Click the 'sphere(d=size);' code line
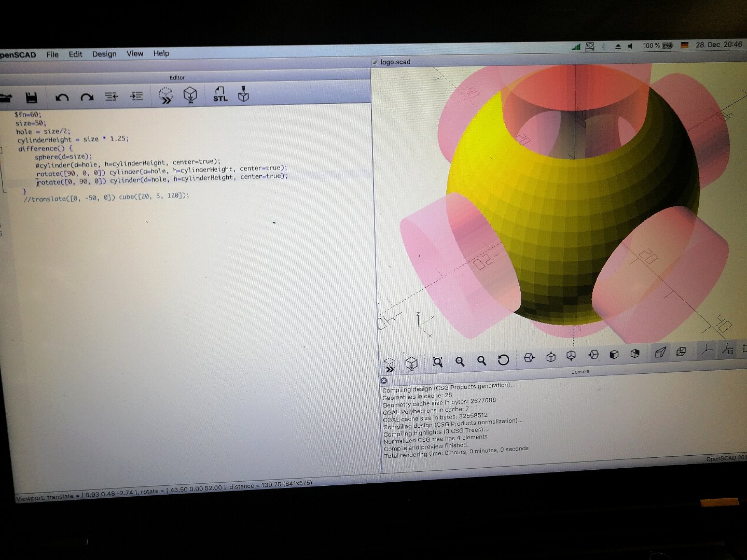The width and height of the screenshot is (747, 560). (63, 157)
